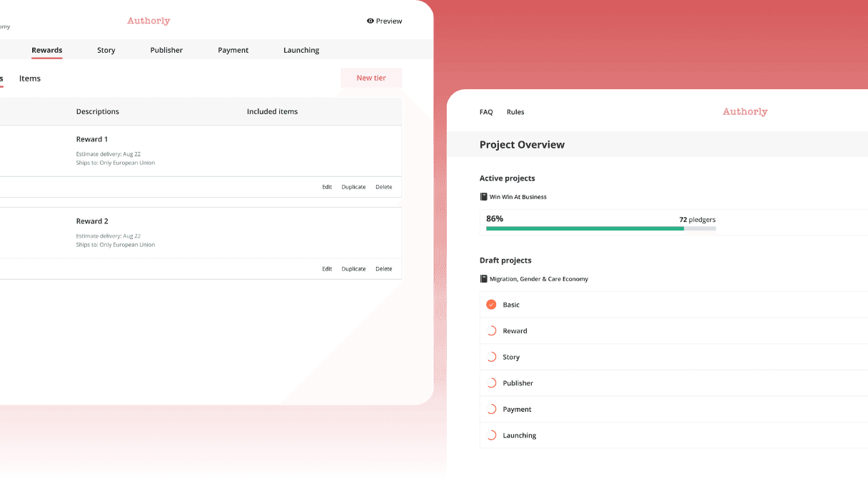Click the 72 pledgers count
The image size is (868, 481).
tap(697, 219)
